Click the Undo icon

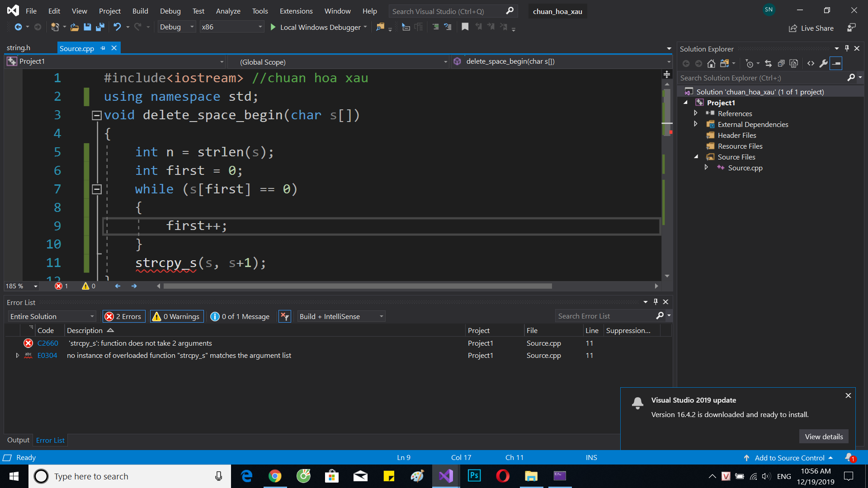point(117,27)
